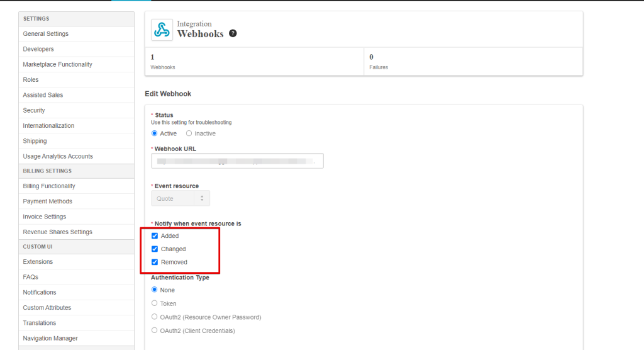Click the help question mark icon beside Webhooks
The height and width of the screenshot is (350, 644).
tap(233, 33)
